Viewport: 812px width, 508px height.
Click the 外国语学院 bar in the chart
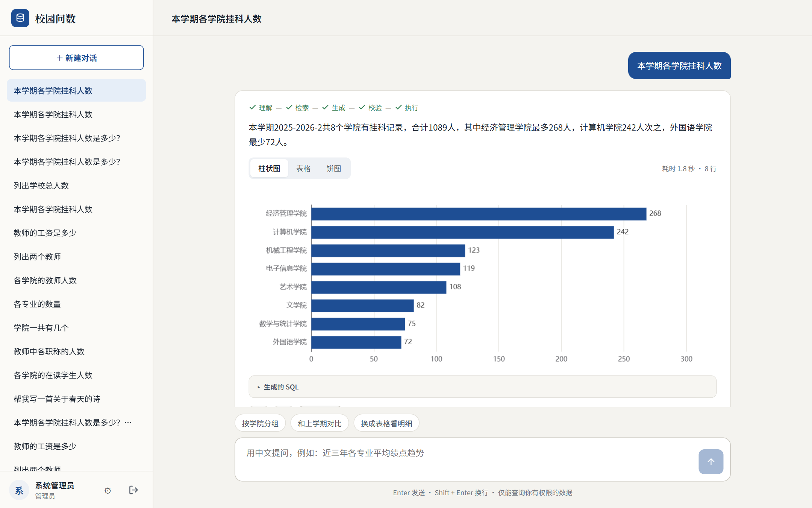[356, 342]
